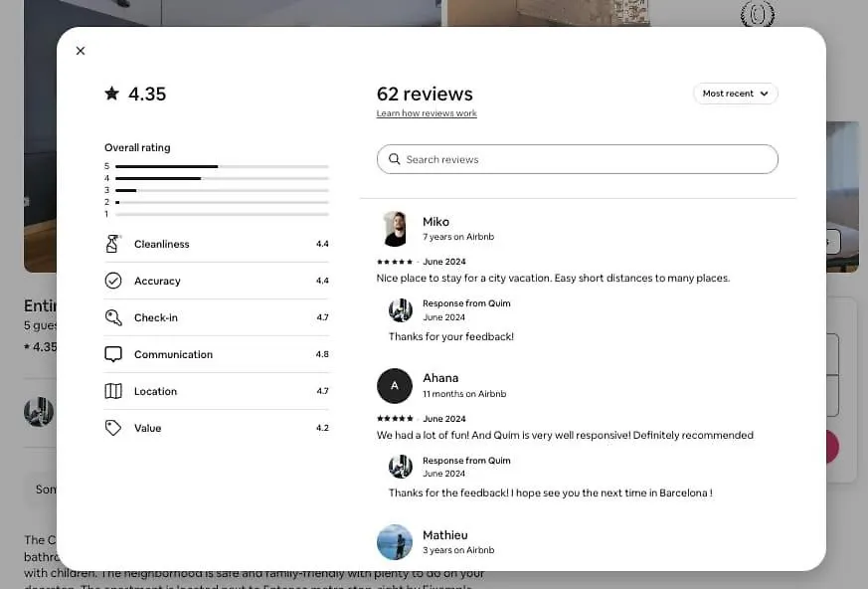Click '11 months on Airbnb' under Ahana

(464, 394)
